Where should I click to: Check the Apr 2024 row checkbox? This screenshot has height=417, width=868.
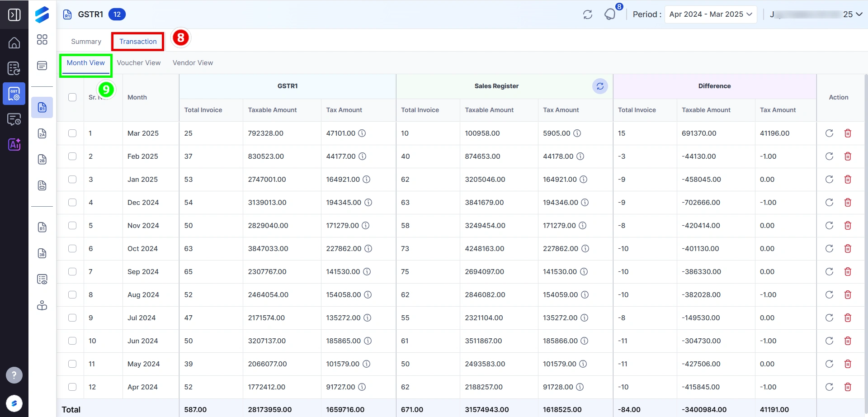coord(72,387)
